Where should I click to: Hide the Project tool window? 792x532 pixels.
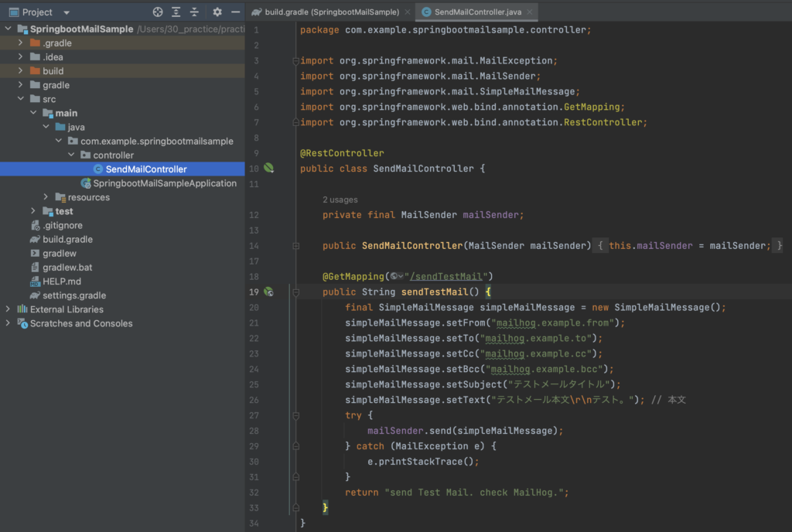[x=235, y=12]
